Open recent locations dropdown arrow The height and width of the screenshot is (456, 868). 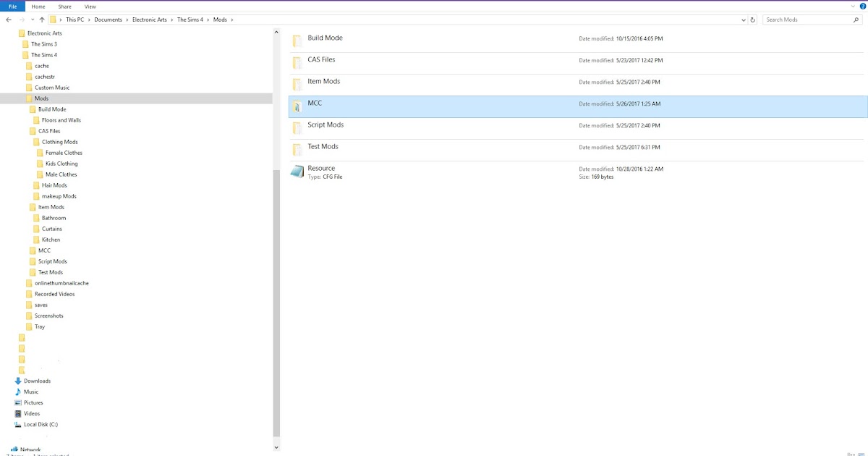point(32,20)
